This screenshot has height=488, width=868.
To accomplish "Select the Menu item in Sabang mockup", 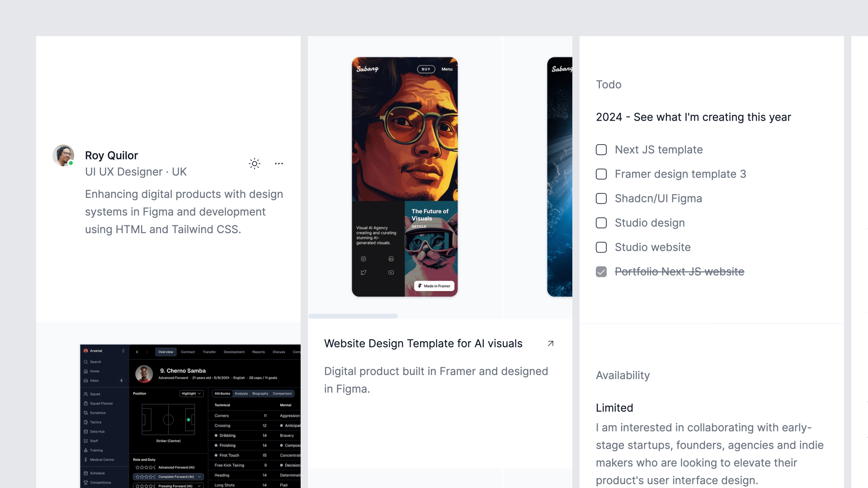I will (447, 69).
